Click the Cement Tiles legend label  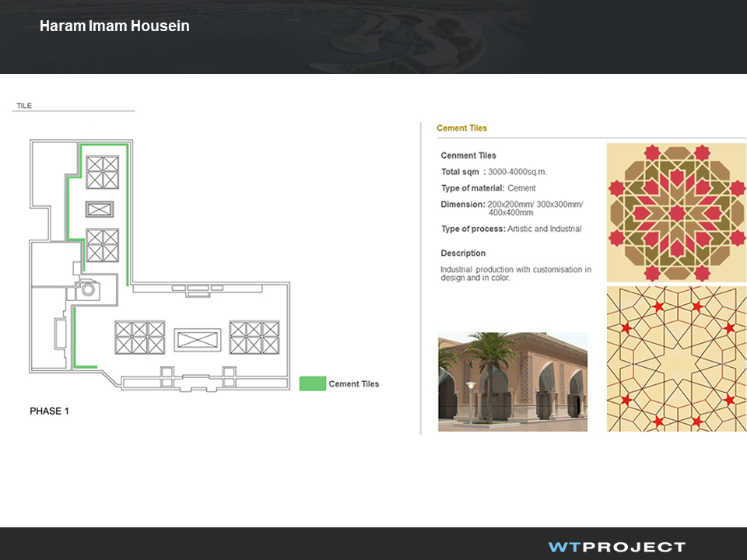354,383
